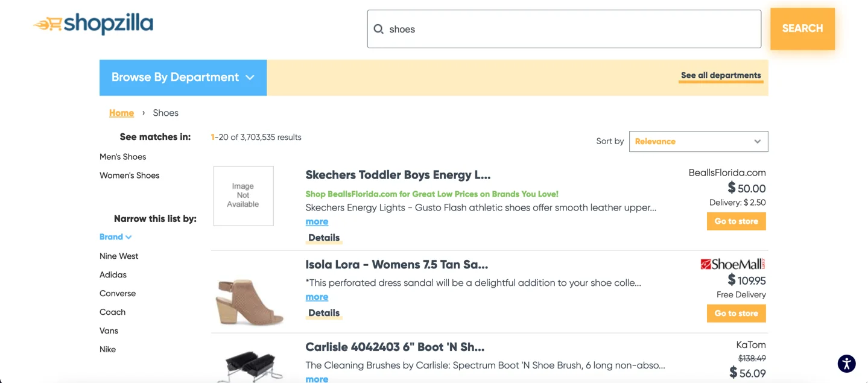Select the Adidas brand filter

pyautogui.click(x=112, y=274)
